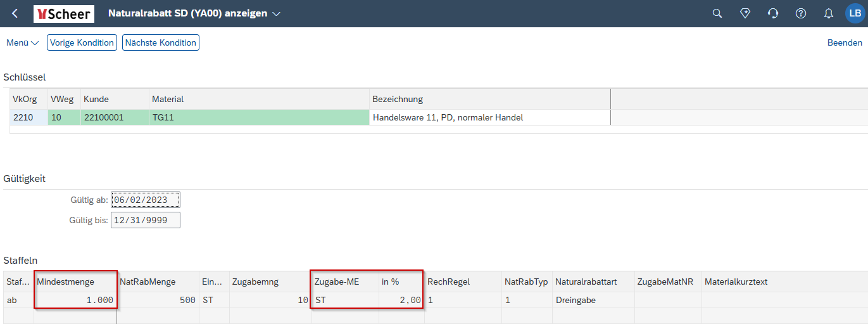Image resolution: width=868 pixels, height=324 pixels.
Task: Click the Vorige Kondition button
Action: [x=82, y=43]
